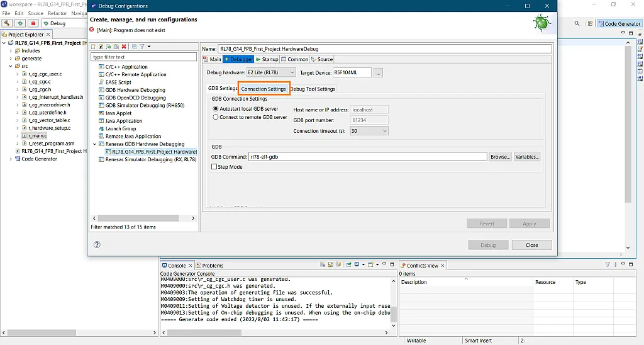
Task: Open the Refactor menu
Action: click(57, 13)
